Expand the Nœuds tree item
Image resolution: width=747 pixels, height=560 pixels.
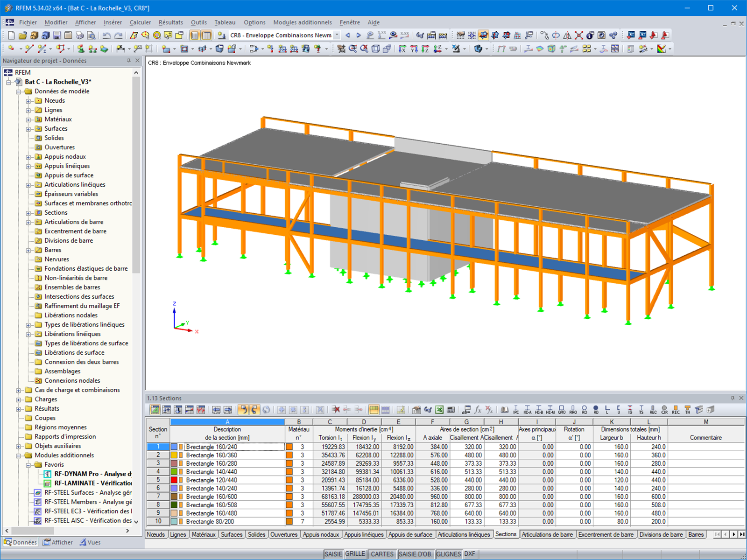[x=29, y=100]
